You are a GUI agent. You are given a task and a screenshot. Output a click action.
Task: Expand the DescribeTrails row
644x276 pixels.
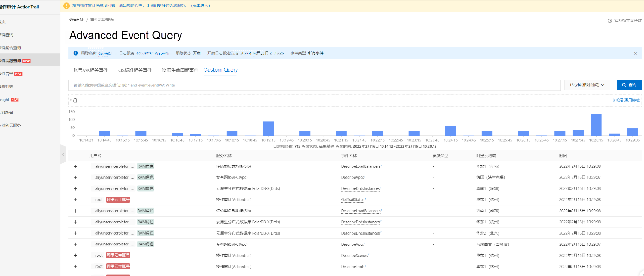pyautogui.click(x=75, y=267)
